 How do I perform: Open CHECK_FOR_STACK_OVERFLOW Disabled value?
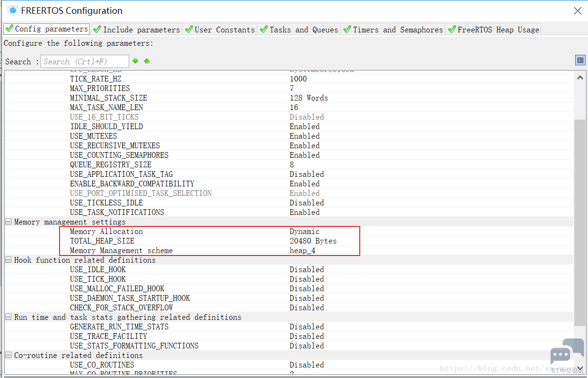[306, 307]
